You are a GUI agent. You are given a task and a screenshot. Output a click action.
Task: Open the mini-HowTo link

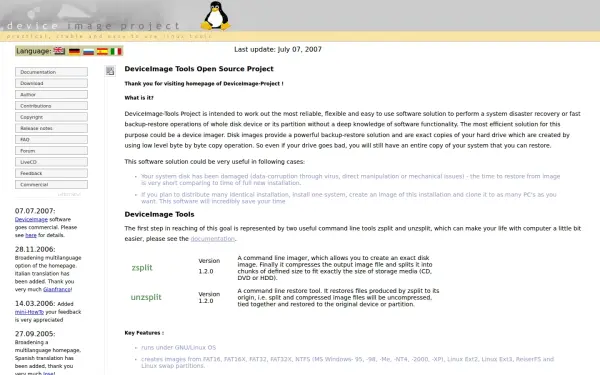pos(29,312)
